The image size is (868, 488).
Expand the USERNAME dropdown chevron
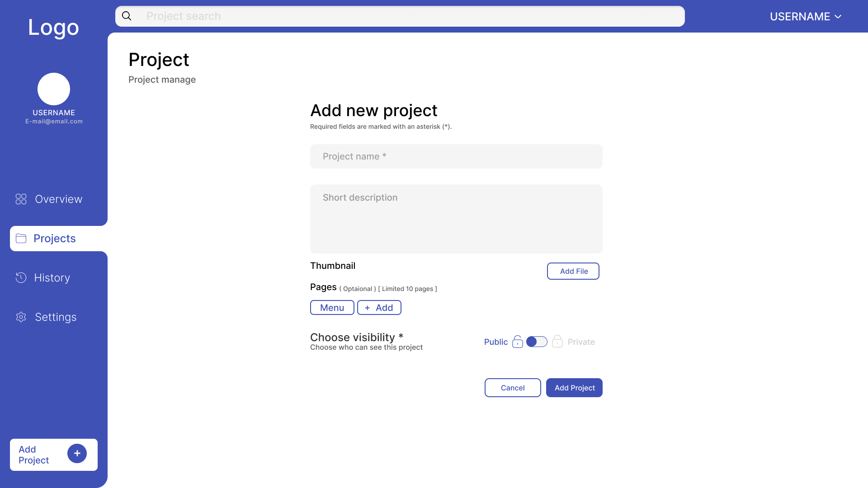point(838,17)
